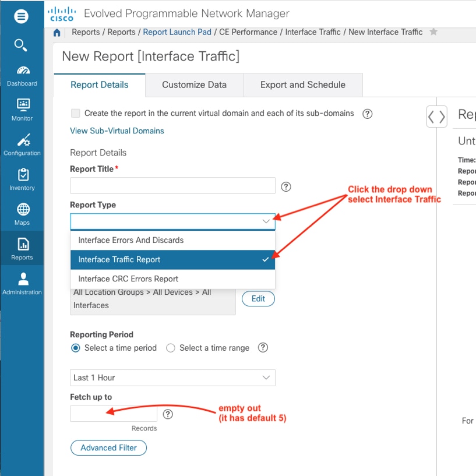476x476 pixels.
Task: Click the Edit button for interfaces
Action: (x=258, y=299)
